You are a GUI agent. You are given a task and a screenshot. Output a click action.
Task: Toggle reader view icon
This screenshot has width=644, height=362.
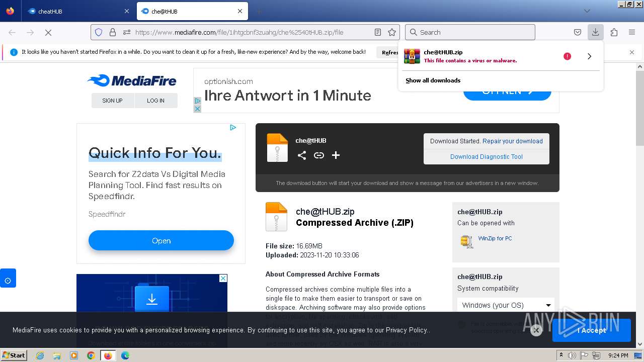[x=378, y=32]
